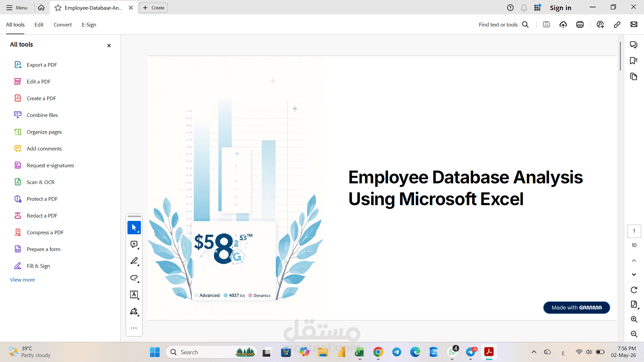Image resolution: width=644 pixels, height=362 pixels.
Task: Click the Create button
Action: tap(154, 8)
